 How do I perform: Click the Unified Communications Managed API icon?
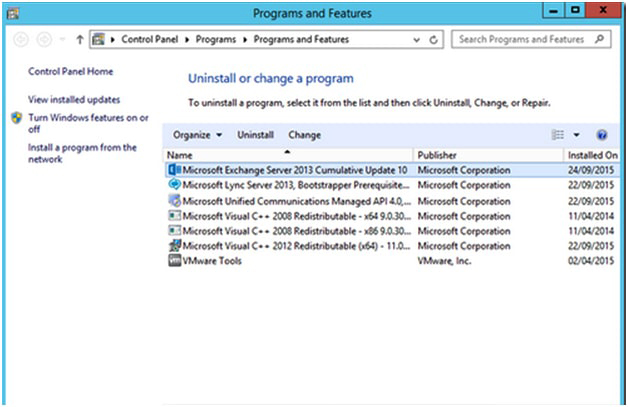point(174,200)
